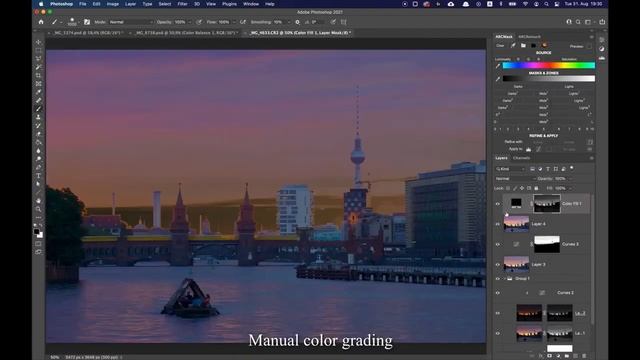Click the hue eyedropper beside color spectrum

click(x=498, y=66)
